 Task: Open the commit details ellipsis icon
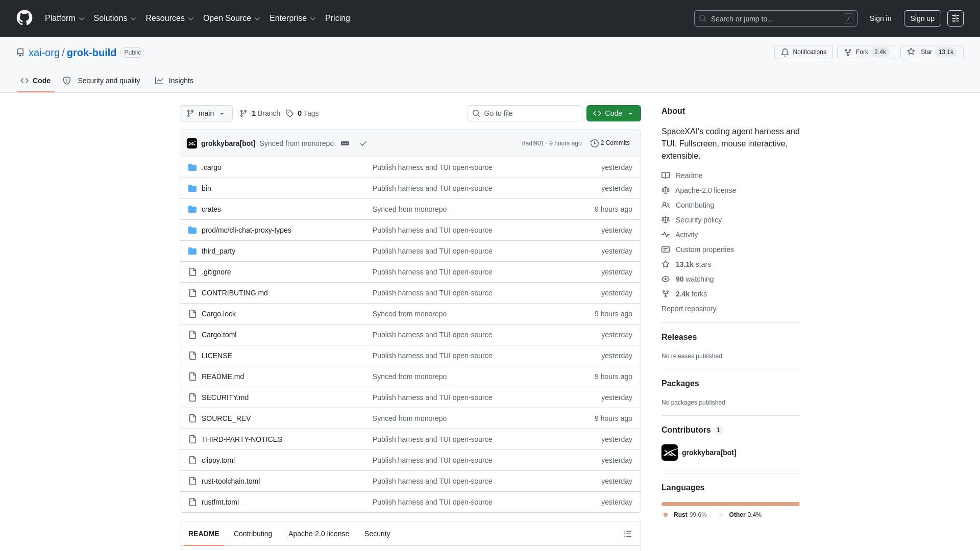tap(345, 143)
